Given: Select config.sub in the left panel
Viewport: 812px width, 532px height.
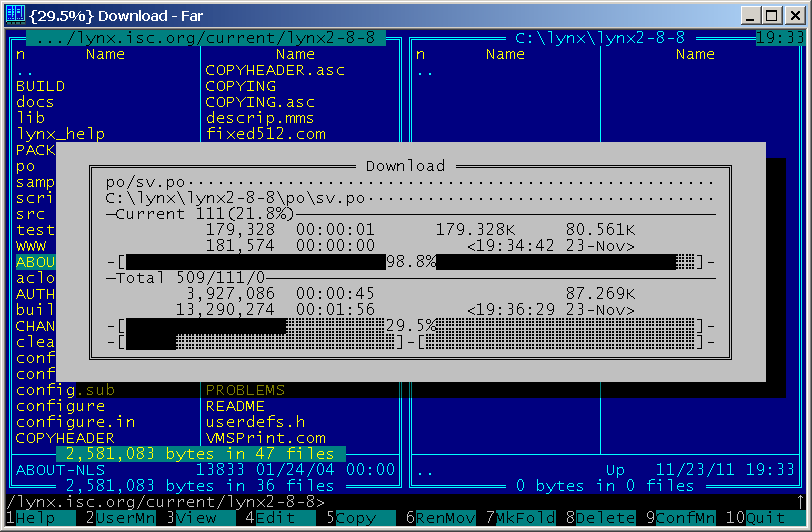Looking at the screenshot, I should point(65,390).
